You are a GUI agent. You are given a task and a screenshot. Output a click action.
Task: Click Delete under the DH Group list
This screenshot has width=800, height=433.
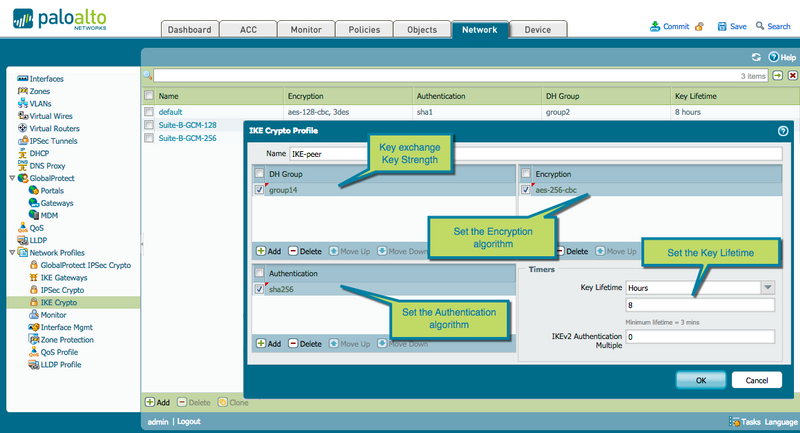tap(305, 251)
